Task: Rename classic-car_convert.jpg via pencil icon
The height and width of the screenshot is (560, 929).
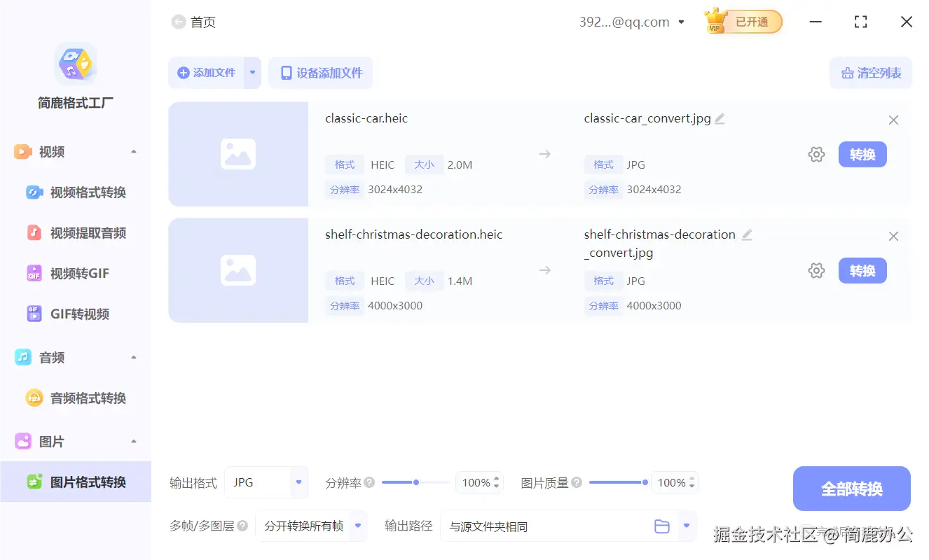Action: [720, 118]
